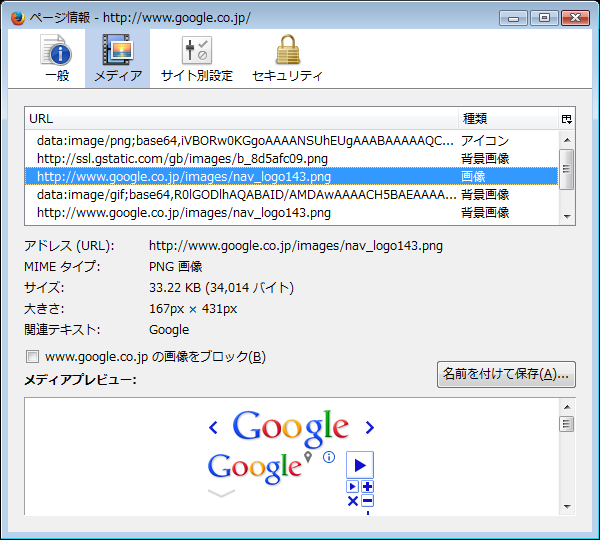Click the media preview scrollbar thumb

pyautogui.click(x=567, y=424)
